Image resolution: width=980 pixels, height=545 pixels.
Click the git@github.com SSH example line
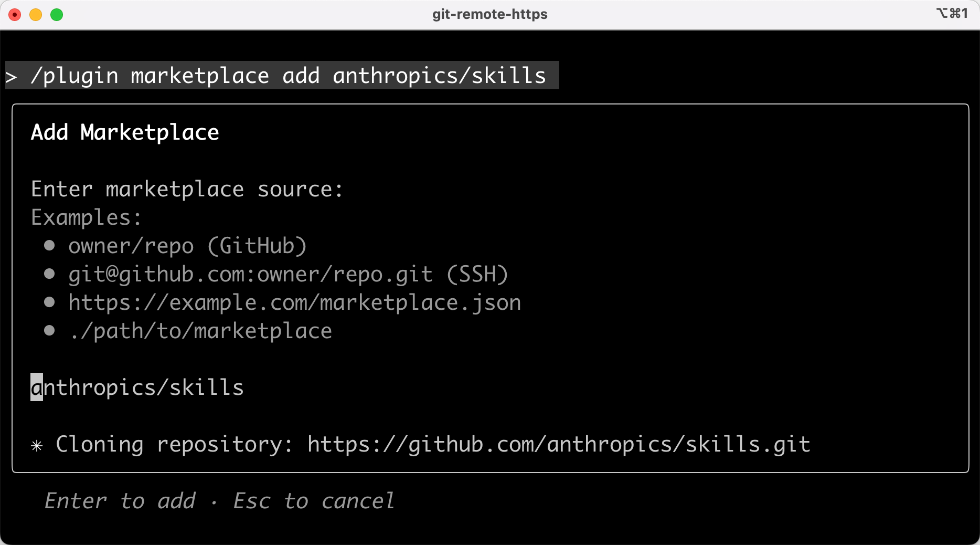pos(288,274)
